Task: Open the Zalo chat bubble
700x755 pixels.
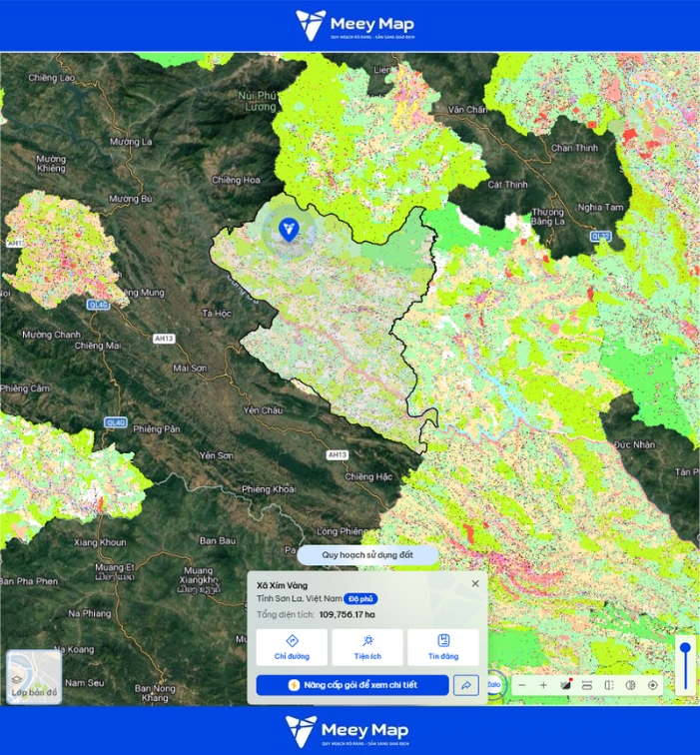Action: (494, 685)
